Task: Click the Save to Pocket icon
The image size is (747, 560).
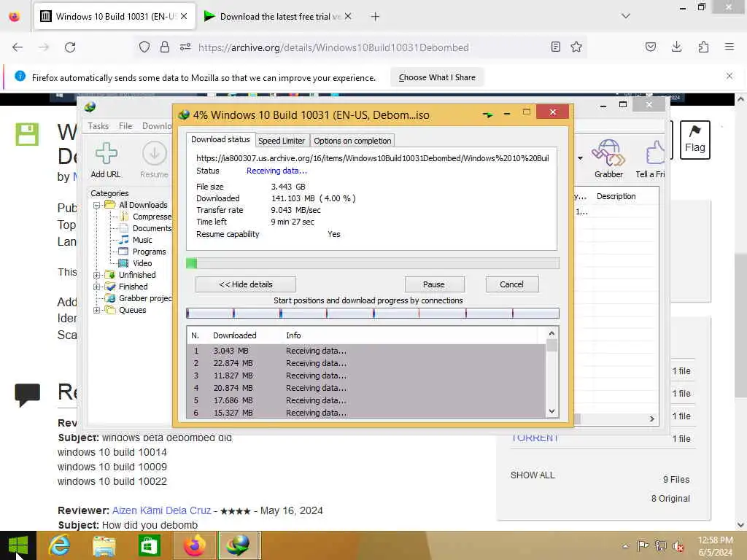Action: (x=650, y=47)
